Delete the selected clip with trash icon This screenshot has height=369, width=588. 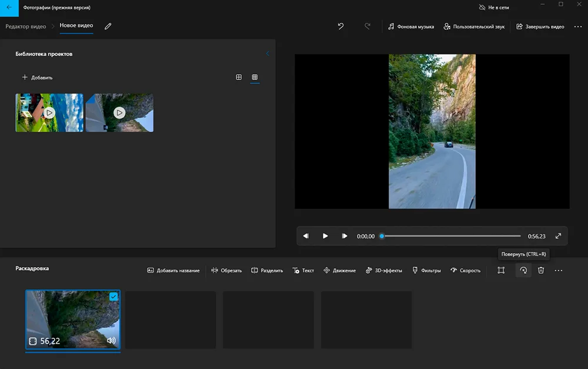click(x=541, y=270)
